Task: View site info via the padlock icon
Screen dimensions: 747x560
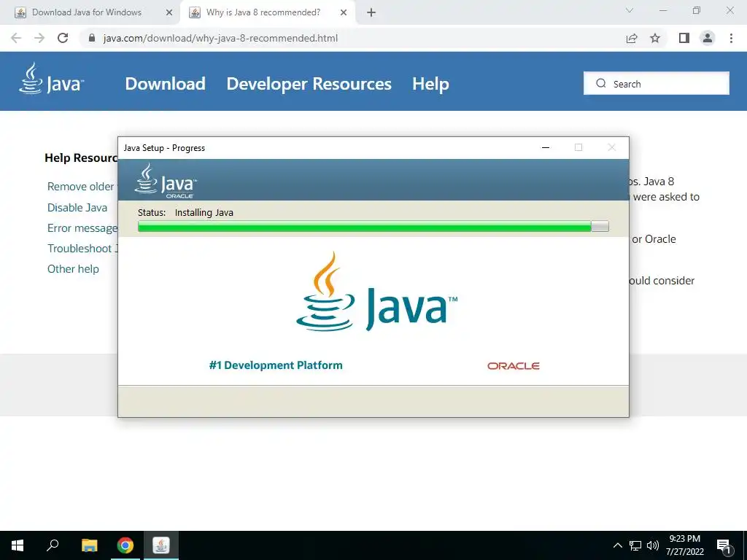Action: [92, 38]
